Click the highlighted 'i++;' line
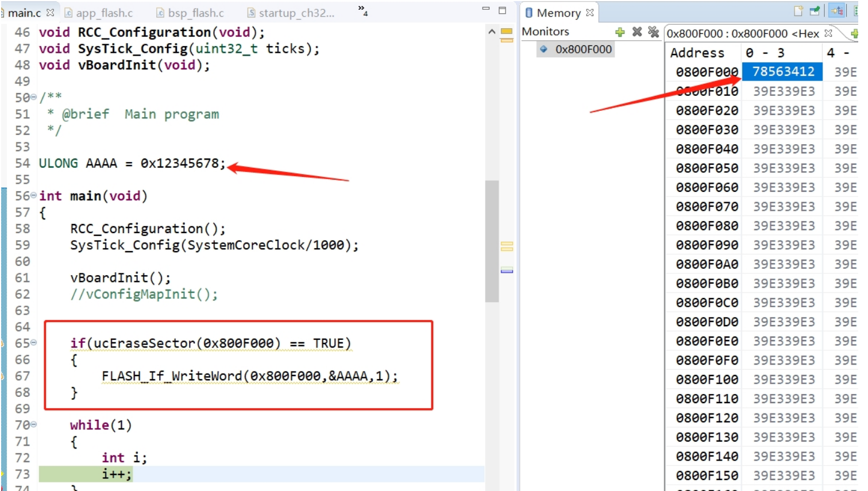This screenshot has width=868, height=491. coord(117,474)
